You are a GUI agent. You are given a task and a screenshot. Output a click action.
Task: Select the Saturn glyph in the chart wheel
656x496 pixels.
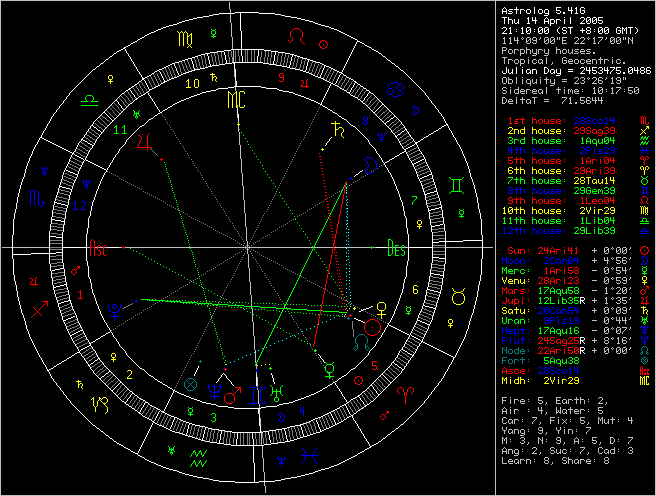340,129
